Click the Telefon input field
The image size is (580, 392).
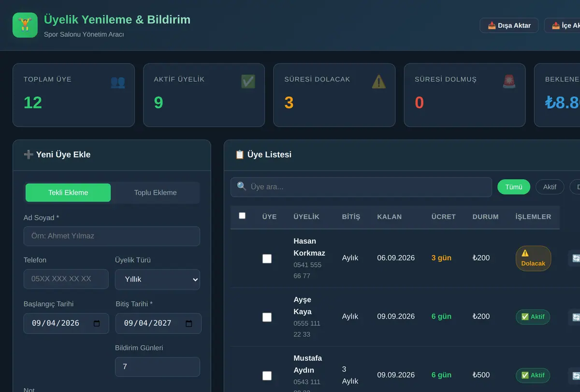click(x=66, y=279)
